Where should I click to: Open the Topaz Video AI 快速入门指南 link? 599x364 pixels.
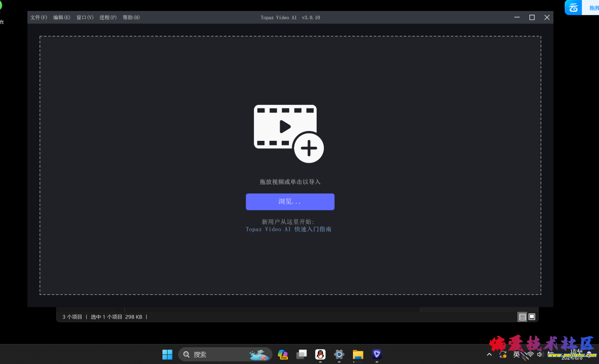tap(288, 229)
